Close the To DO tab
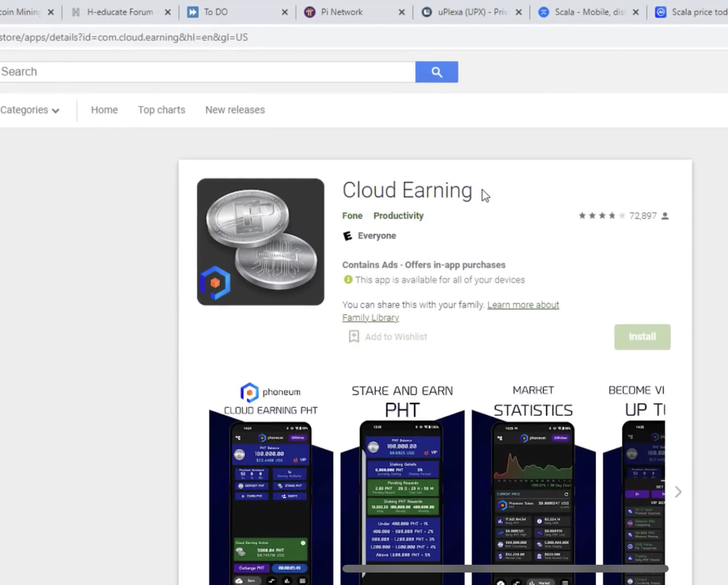 285,12
